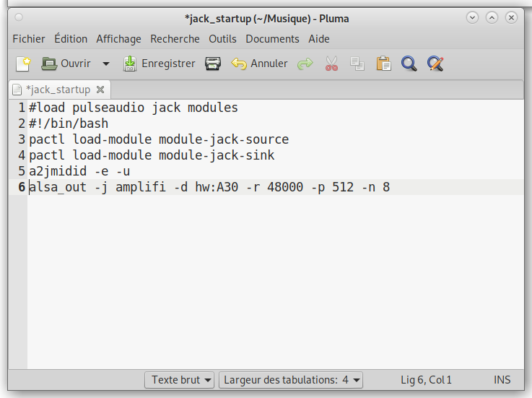This screenshot has height=398, width=532.
Task: Click line number 6 in the gutter
Action: coord(22,187)
